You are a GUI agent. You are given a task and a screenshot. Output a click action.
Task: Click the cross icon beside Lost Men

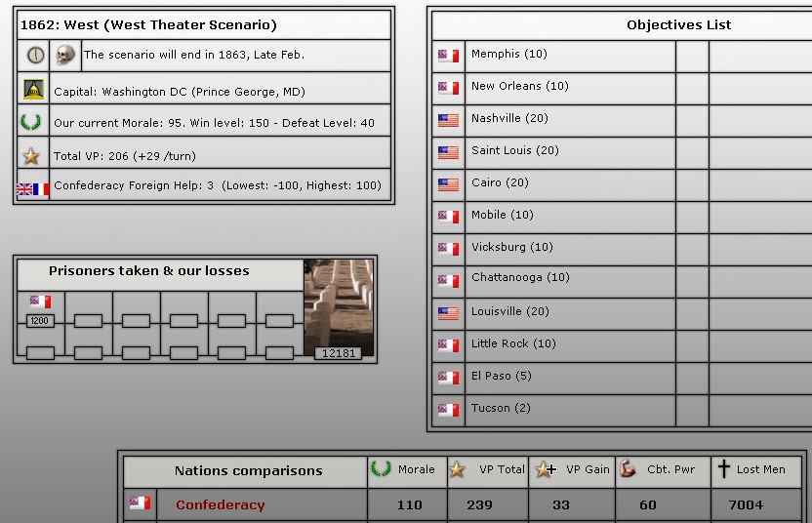coord(723,469)
